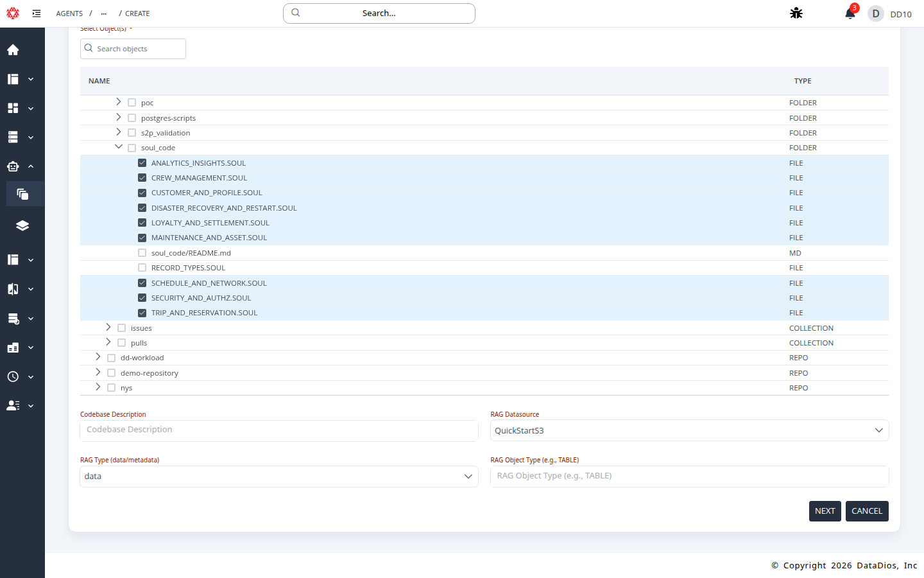Uncheck the ANALYTICS_INSIGHTS.SOUL file
Image resolution: width=924 pixels, height=578 pixels.
tap(142, 162)
